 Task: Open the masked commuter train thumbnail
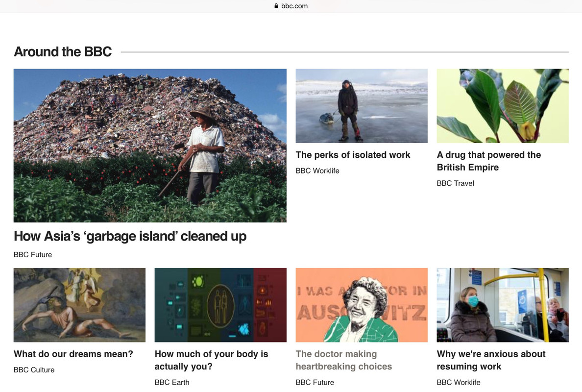tap(503, 305)
